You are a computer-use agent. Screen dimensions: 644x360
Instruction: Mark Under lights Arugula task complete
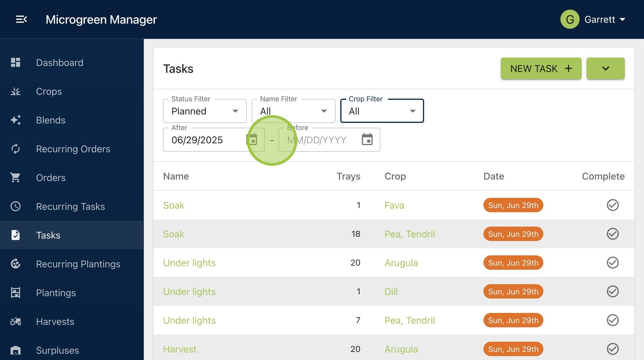pos(613,263)
